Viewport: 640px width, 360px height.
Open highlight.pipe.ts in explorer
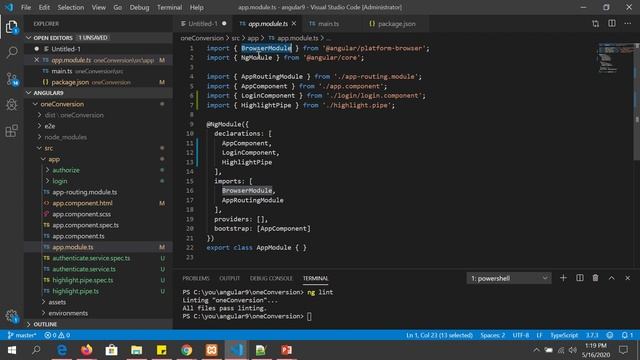click(x=76, y=291)
